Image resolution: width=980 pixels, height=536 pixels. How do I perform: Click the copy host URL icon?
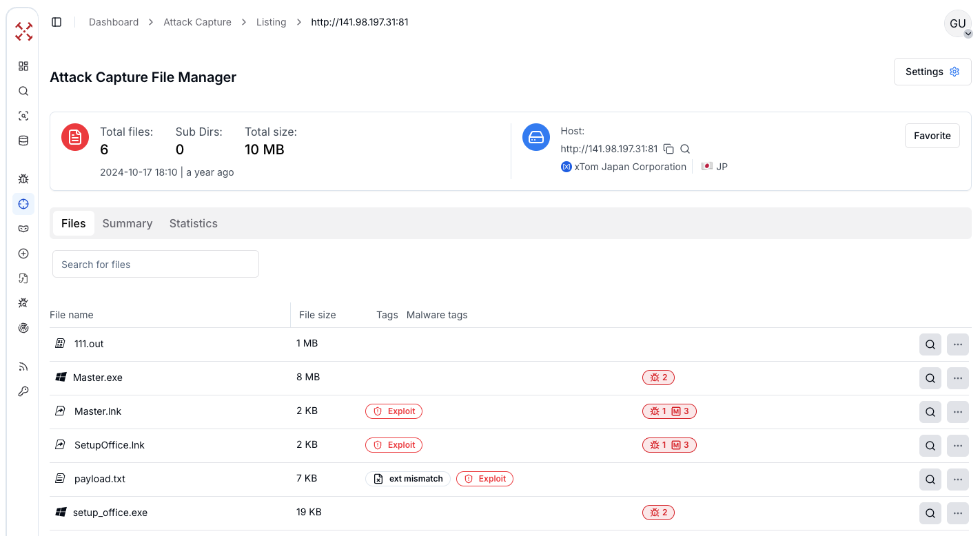pyautogui.click(x=668, y=149)
